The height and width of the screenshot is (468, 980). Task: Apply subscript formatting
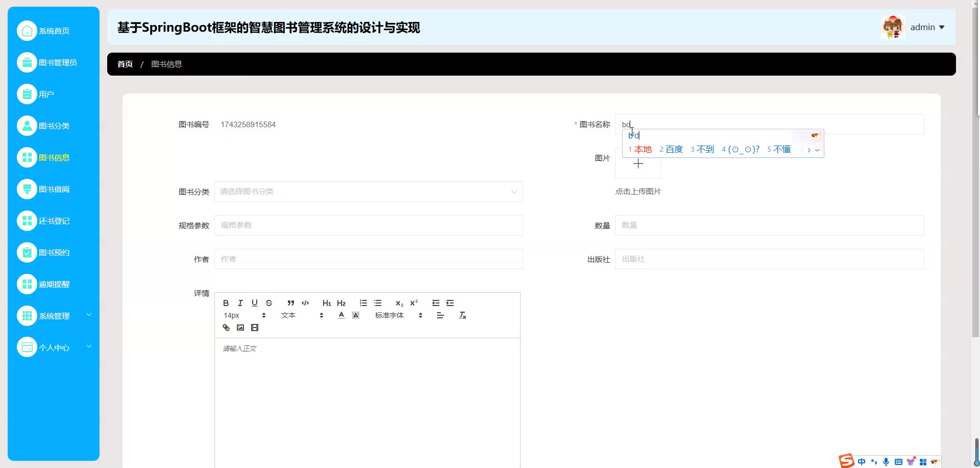pyautogui.click(x=400, y=303)
